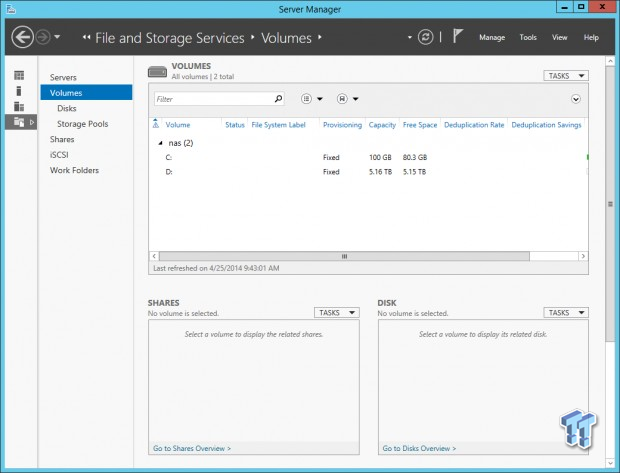This screenshot has height=473, width=620.
Task: Refresh Server Manager with the refresh icon
Action: click(425, 37)
